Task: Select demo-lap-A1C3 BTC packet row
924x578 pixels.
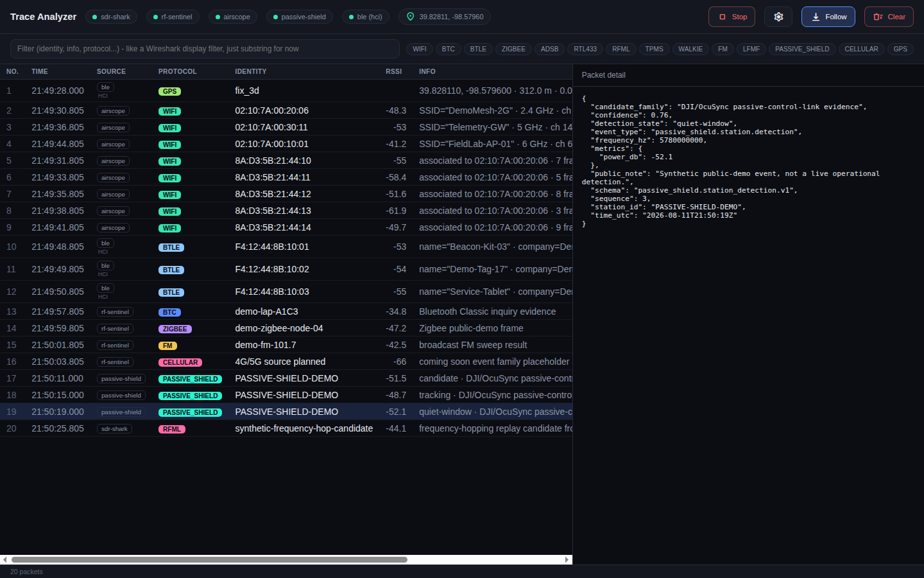Action: coord(286,311)
